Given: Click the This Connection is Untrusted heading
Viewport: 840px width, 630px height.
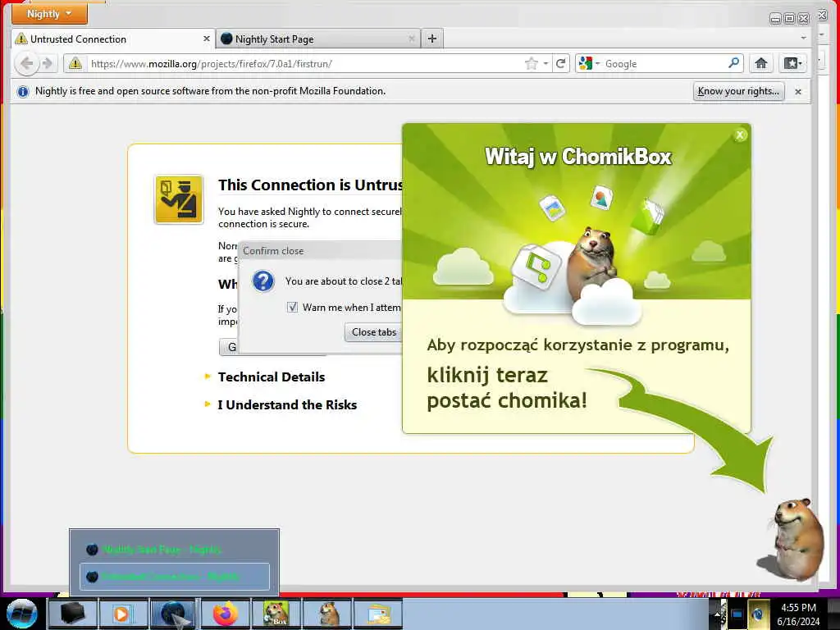Looking at the screenshot, I should click(310, 185).
